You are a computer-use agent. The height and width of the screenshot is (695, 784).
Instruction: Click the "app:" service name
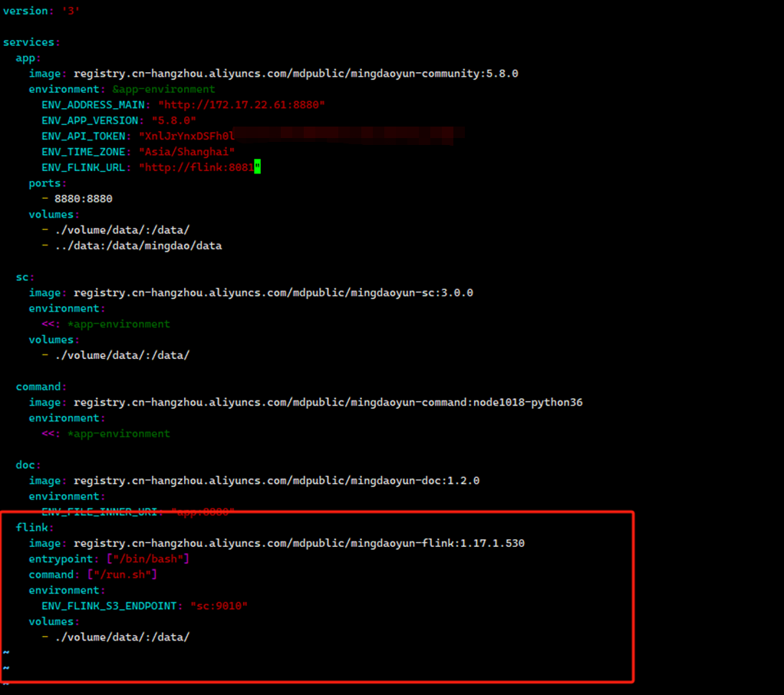point(28,58)
